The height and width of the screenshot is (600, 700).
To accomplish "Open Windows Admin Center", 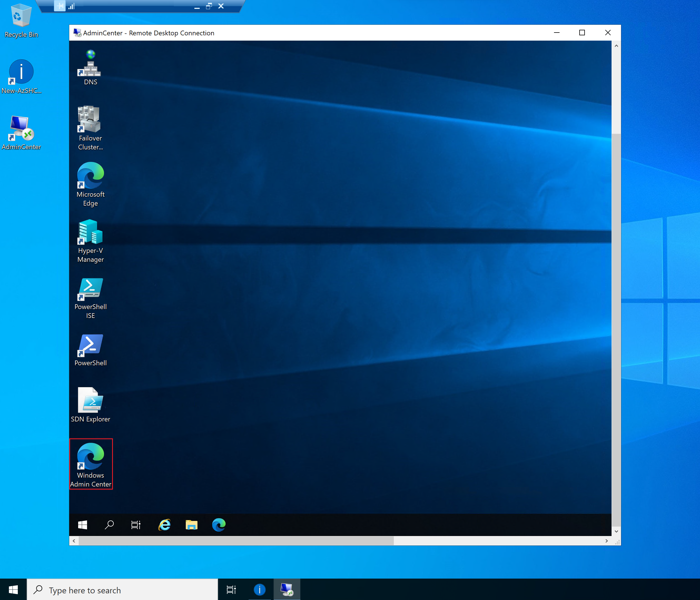I will click(x=91, y=464).
